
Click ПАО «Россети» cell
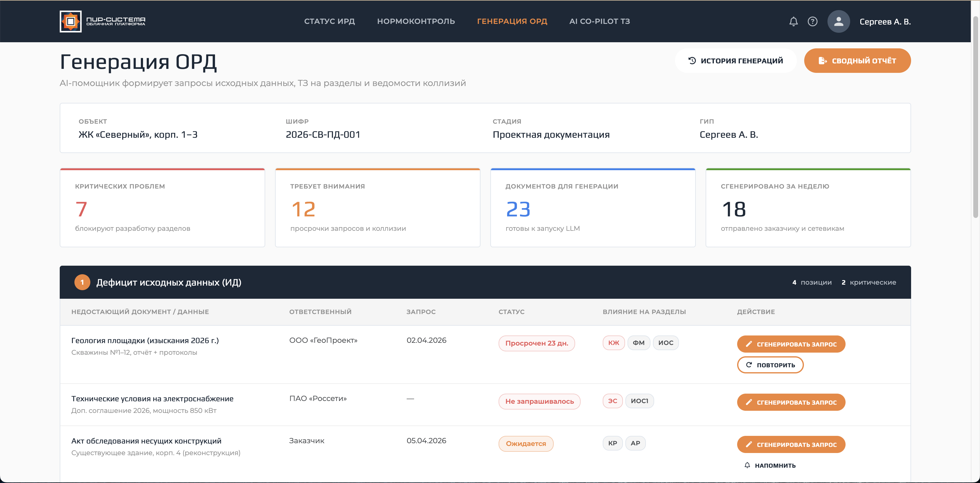tap(318, 399)
